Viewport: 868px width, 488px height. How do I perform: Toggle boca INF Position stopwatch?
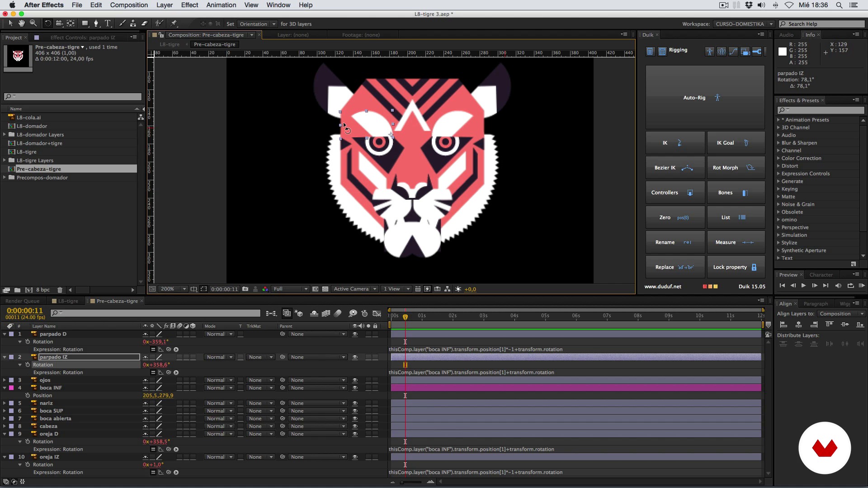tap(28, 395)
